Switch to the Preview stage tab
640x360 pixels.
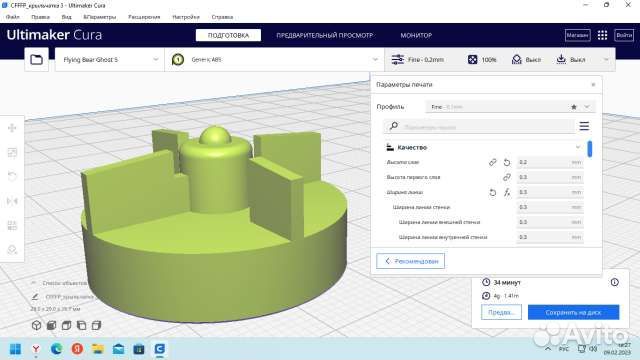pos(324,36)
